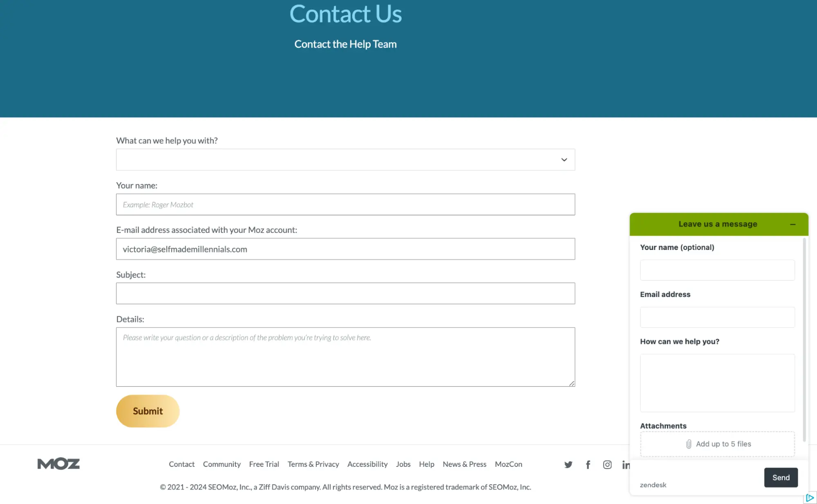
Task: Click the Facebook icon in the footer
Action: [x=588, y=464]
